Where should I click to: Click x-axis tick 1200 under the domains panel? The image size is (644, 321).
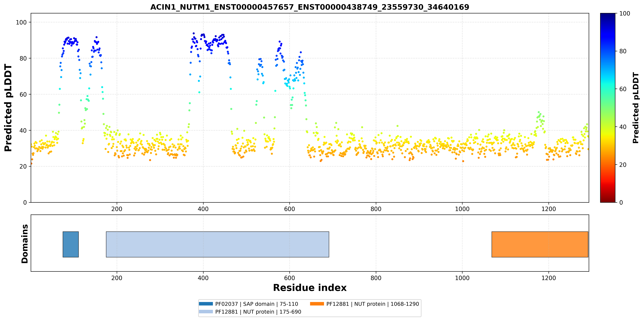click(549, 278)
